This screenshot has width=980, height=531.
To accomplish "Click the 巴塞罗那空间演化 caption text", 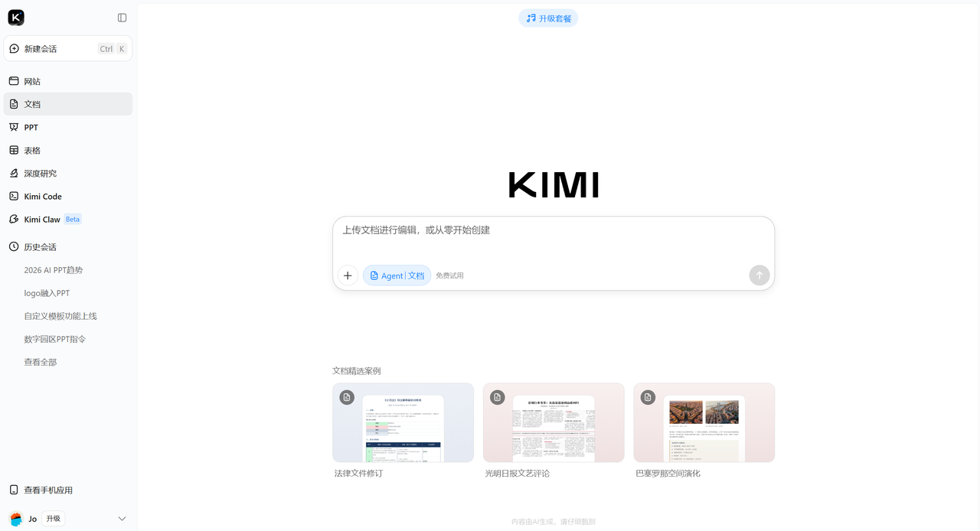I will 668,474.
